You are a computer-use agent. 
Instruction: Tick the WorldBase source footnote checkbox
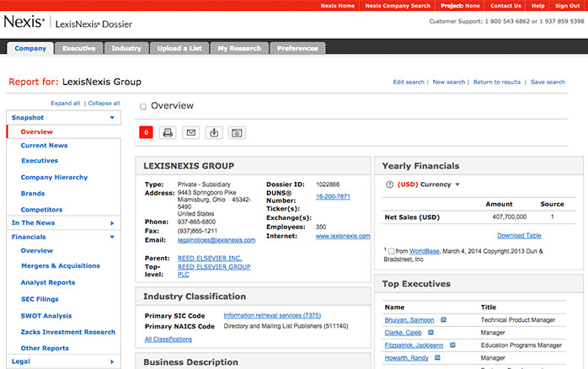391,251
